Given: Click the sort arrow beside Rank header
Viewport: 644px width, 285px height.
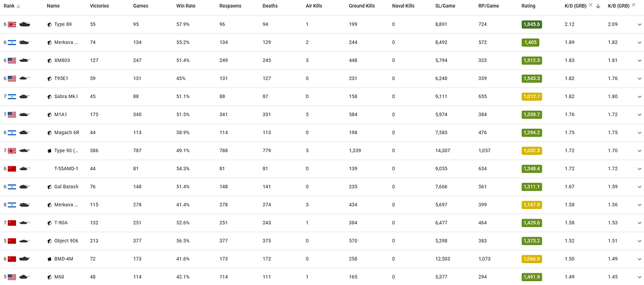Looking at the screenshot, I should (19, 6).
